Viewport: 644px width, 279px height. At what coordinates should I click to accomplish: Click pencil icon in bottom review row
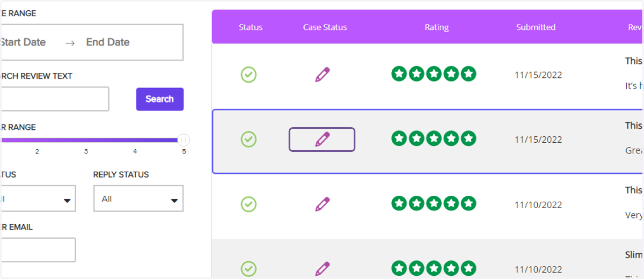[x=323, y=269]
